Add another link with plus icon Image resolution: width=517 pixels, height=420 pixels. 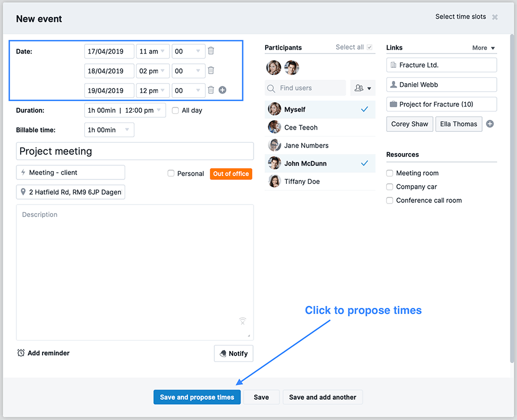click(490, 124)
